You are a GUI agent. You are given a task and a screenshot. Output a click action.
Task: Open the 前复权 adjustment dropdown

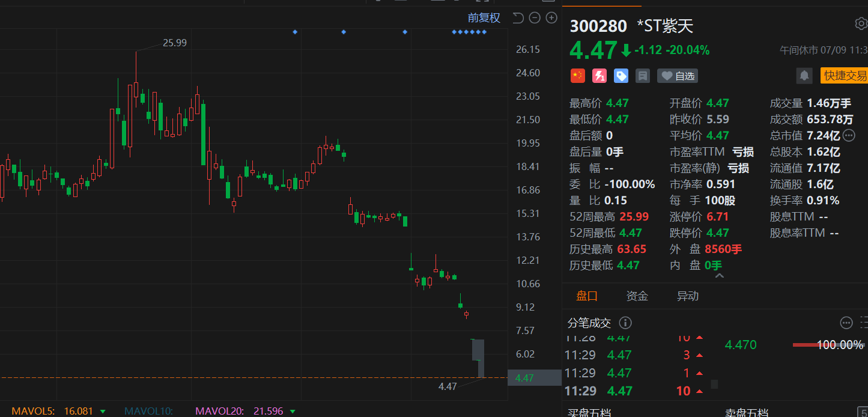(x=484, y=18)
